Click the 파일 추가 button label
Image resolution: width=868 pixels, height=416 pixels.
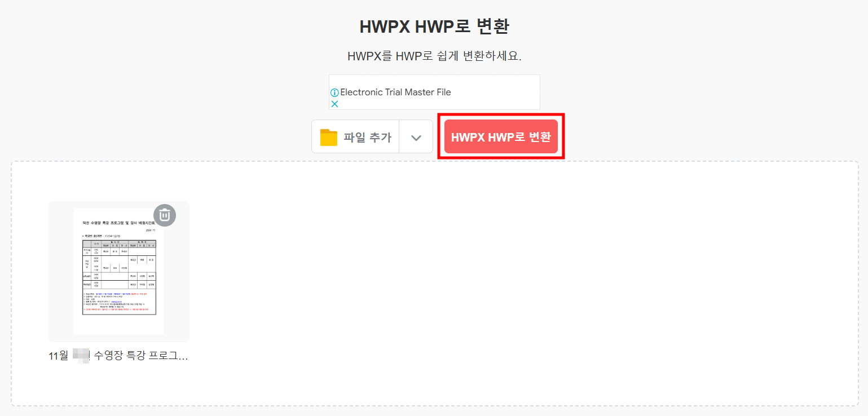[x=367, y=137]
